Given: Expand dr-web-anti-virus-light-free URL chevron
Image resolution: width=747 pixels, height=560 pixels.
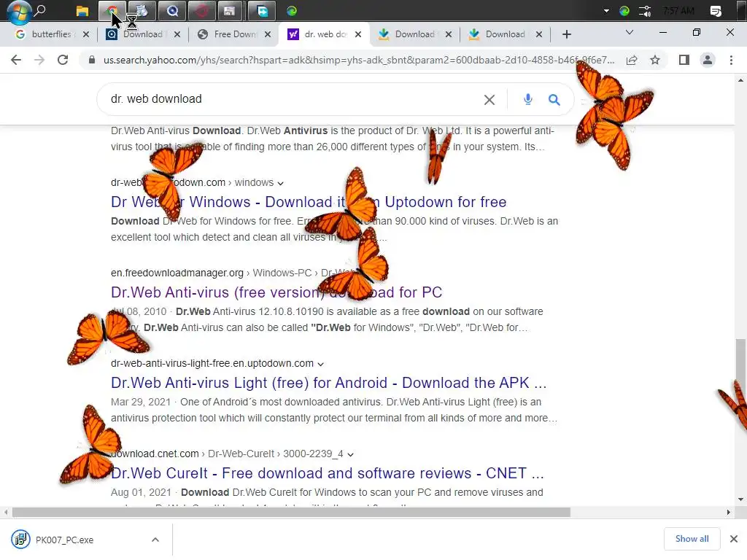Looking at the screenshot, I should click(321, 365).
